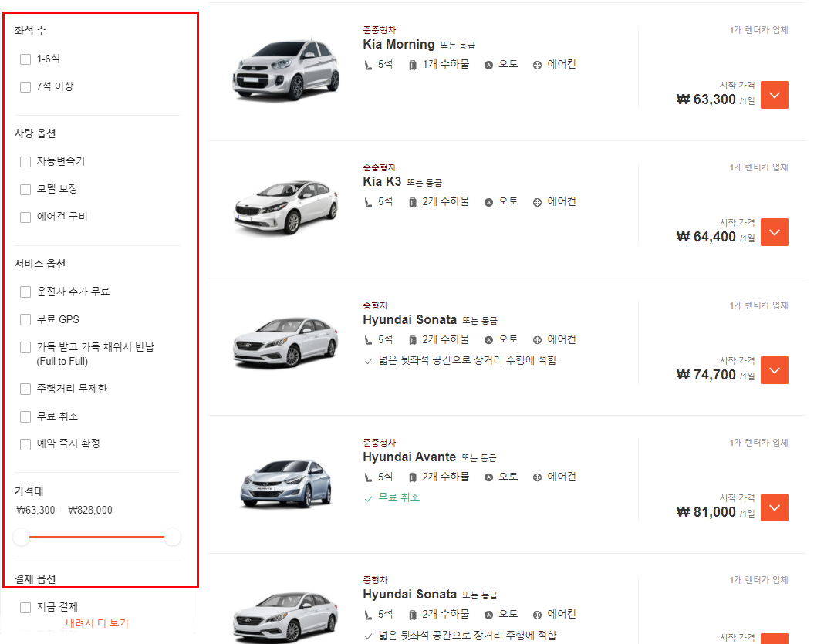Expand the Kia K3 price details
824x644 pixels.
pos(774,232)
